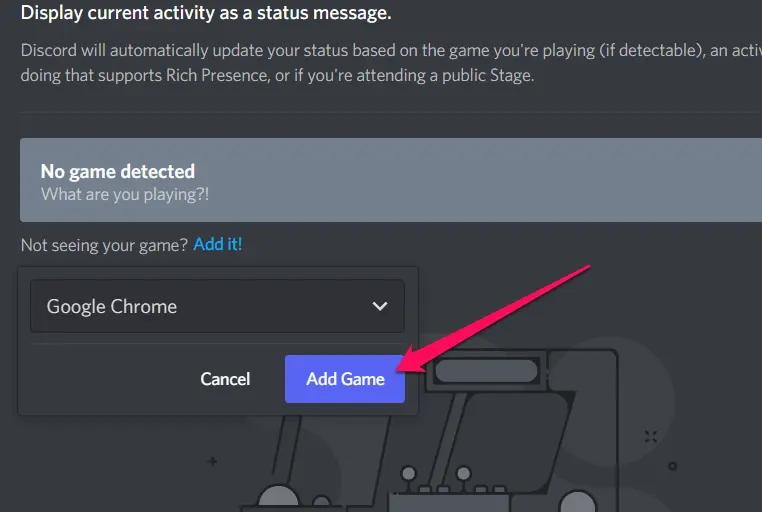Click the arcade cabinet marquee sign
Viewport: 762px width, 512px height.
pyautogui.click(x=486, y=371)
